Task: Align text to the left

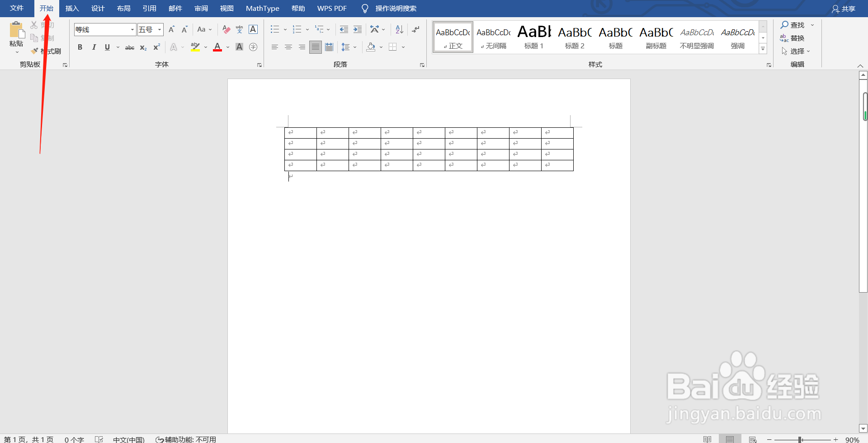Action: click(x=274, y=47)
